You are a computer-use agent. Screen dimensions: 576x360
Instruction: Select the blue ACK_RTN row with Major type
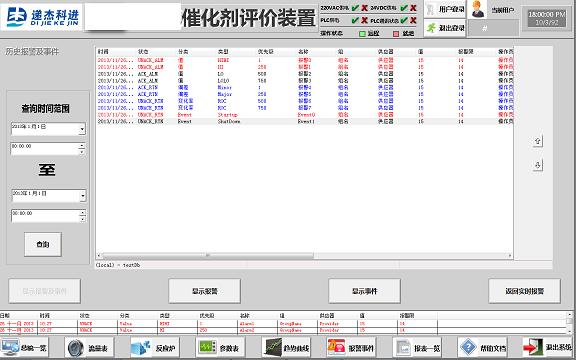[305, 94]
